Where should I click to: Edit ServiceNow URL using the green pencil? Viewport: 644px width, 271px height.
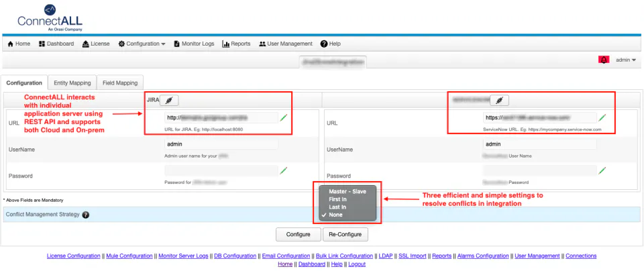[x=602, y=118]
